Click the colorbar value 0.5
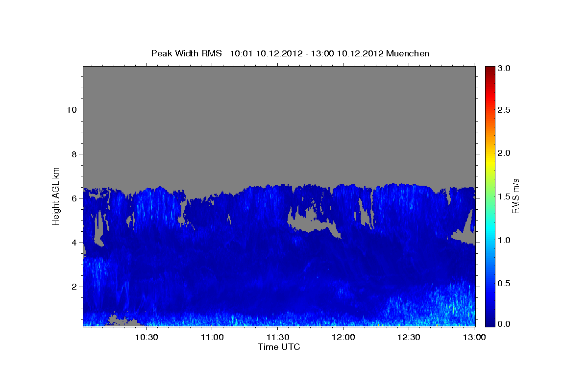This screenshot has height=392, width=588. pos(505,283)
